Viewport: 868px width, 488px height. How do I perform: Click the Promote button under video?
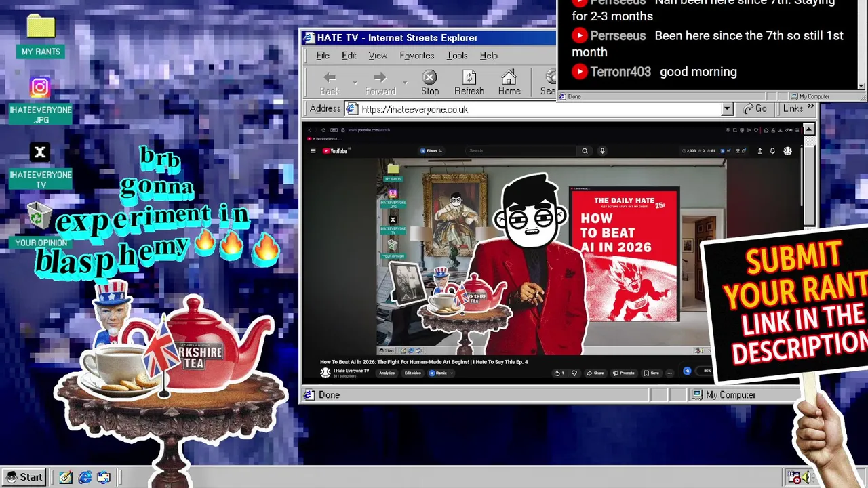point(624,373)
